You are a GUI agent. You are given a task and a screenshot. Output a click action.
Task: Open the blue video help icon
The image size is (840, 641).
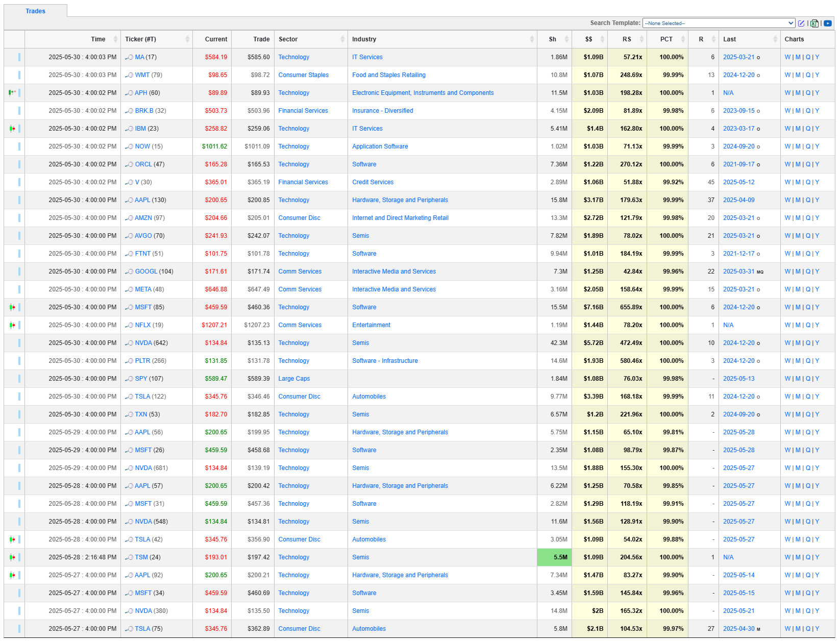point(828,23)
